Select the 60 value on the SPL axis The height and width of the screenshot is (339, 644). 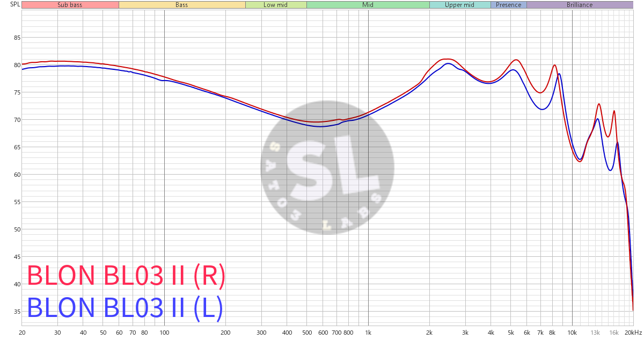(17, 175)
